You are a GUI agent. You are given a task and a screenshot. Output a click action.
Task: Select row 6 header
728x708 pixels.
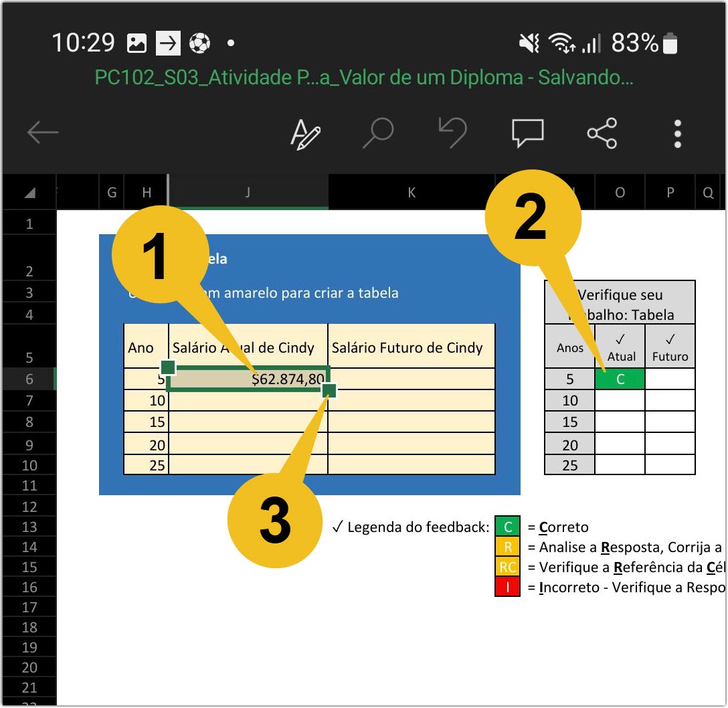click(29, 379)
